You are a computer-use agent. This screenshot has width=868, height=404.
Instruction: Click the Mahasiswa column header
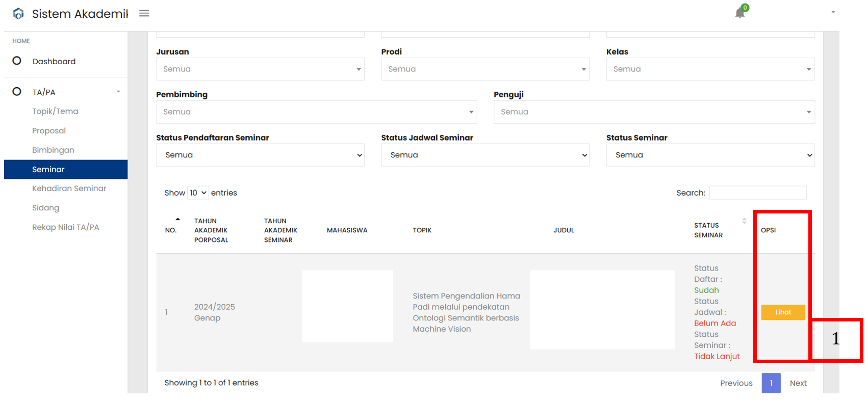(x=347, y=230)
